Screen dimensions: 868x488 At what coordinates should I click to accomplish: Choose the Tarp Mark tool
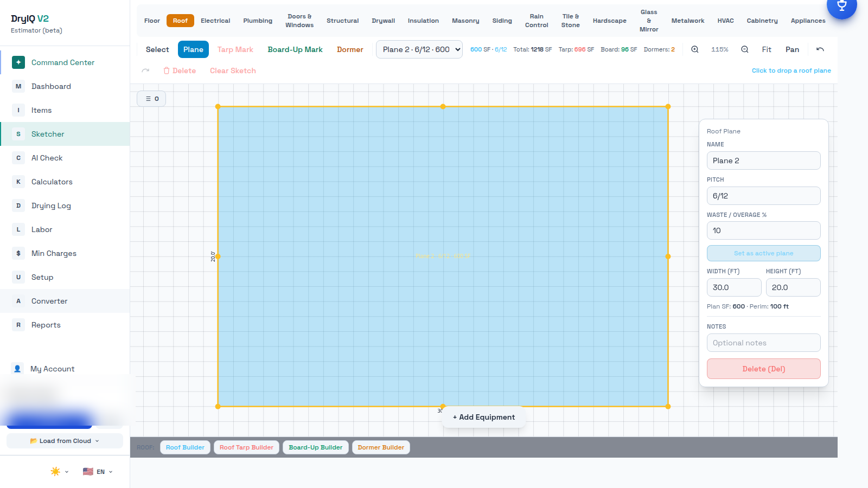(235, 49)
